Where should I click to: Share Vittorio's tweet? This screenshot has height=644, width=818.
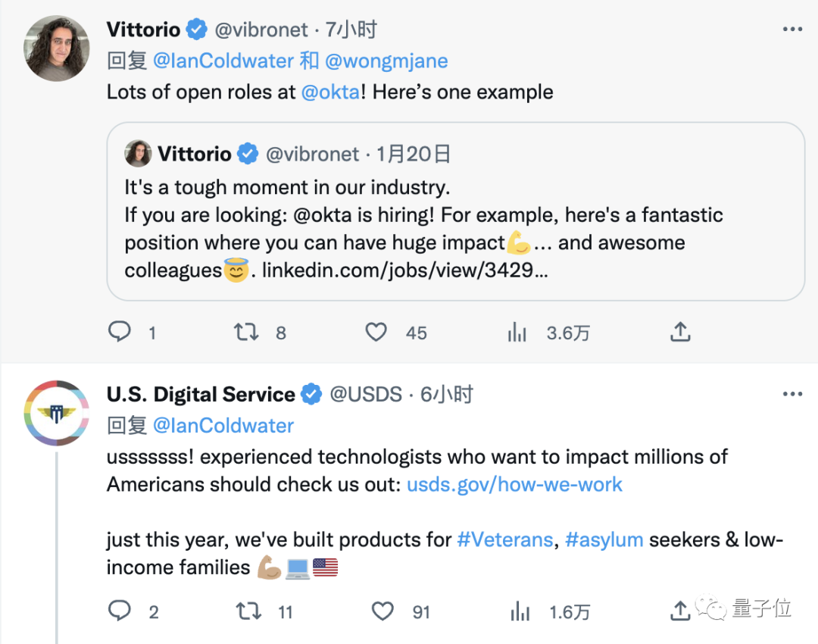pos(680,332)
